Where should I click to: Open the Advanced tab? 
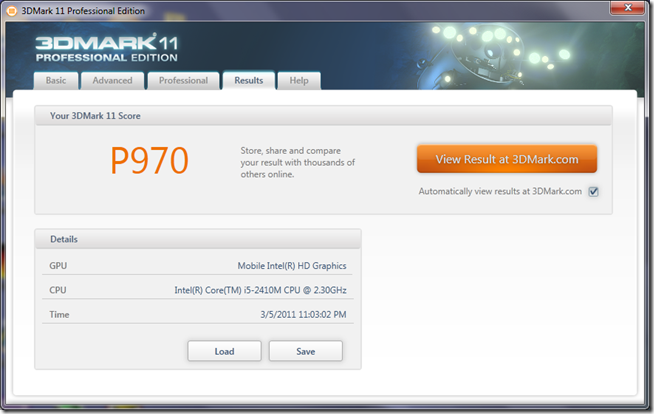pos(112,81)
